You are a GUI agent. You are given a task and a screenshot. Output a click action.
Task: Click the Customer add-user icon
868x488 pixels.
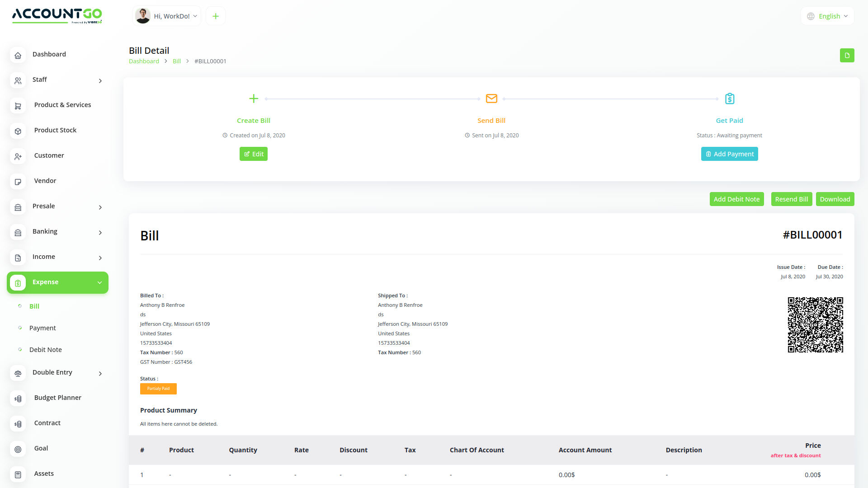pos(18,156)
